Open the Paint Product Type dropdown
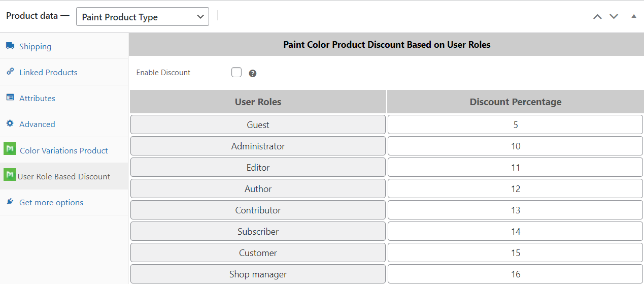 (142, 17)
